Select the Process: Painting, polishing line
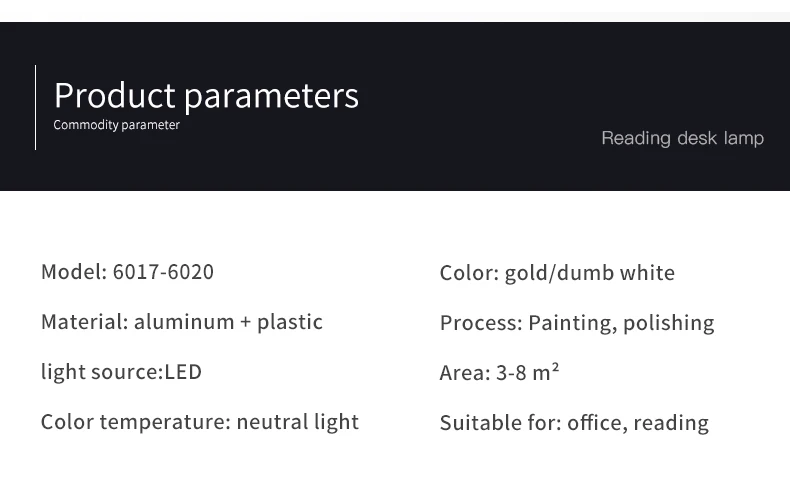790x490 pixels. click(x=577, y=323)
